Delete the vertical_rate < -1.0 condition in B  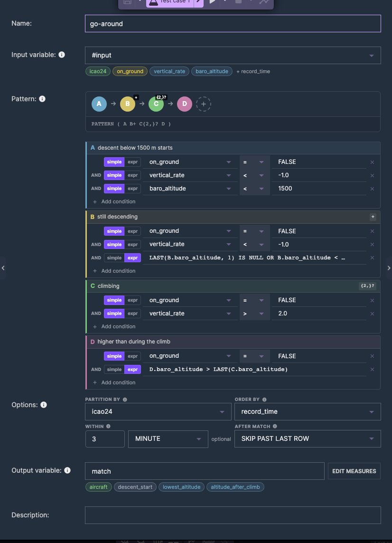(372, 245)
